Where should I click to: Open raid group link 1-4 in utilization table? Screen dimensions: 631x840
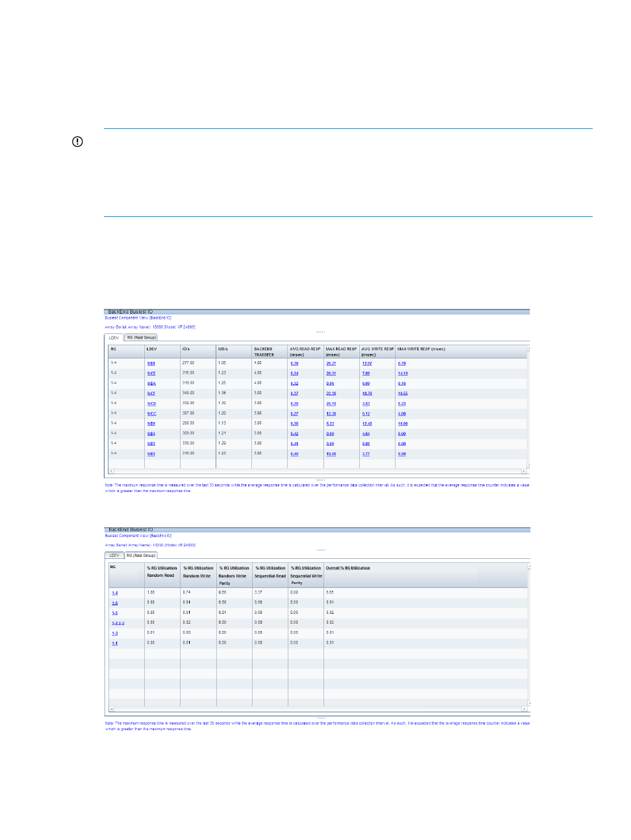point(115,593)
